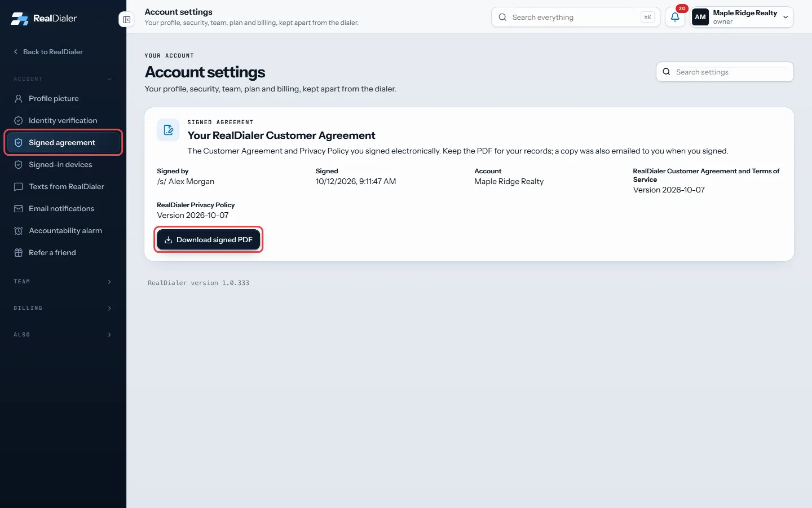
Task: Click the Terms of Service "Version 2026-10-07" text
Action: [669, 190]
